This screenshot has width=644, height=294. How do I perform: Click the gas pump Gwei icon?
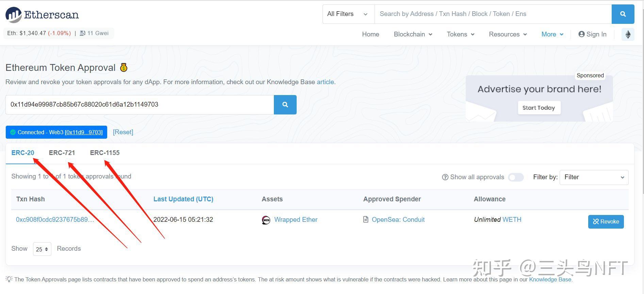[83, 33]
